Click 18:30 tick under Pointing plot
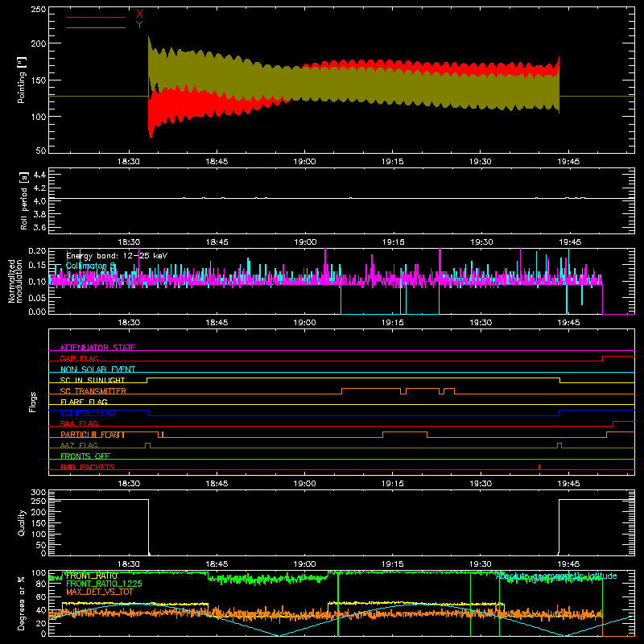644x644 pixels. [x=129, y=162]
